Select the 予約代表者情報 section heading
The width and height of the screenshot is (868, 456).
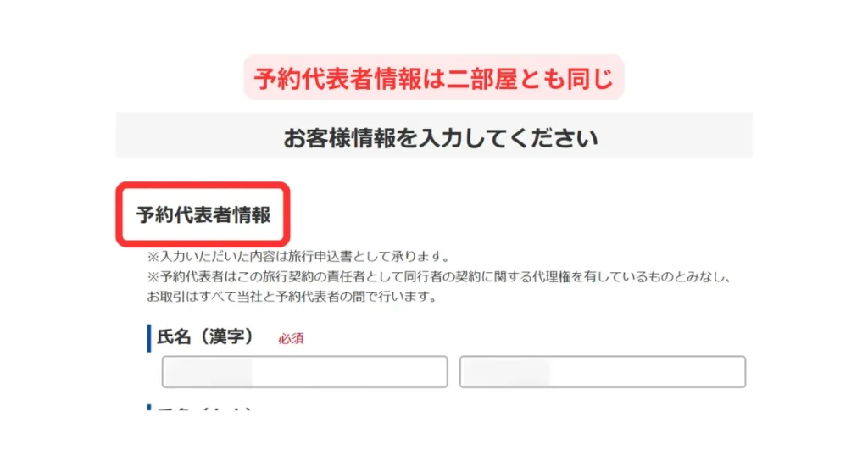pyautogui.click(x=203, y=214)
